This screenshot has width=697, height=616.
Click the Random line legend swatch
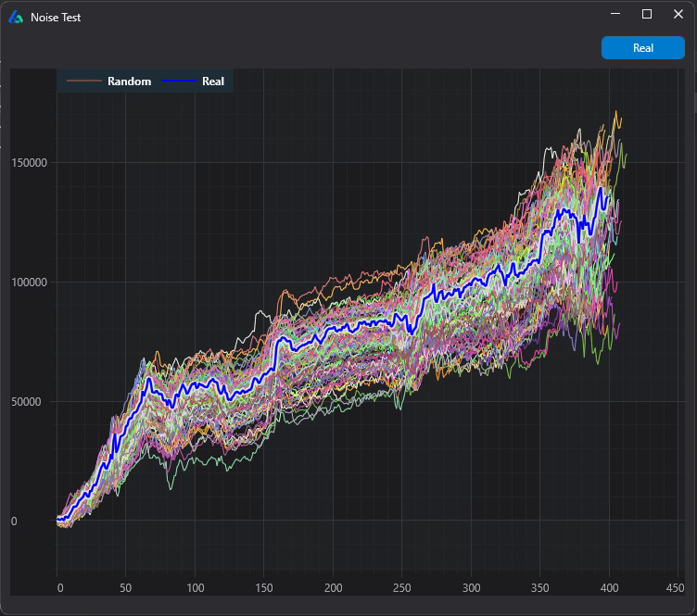(x=84, y=82)
